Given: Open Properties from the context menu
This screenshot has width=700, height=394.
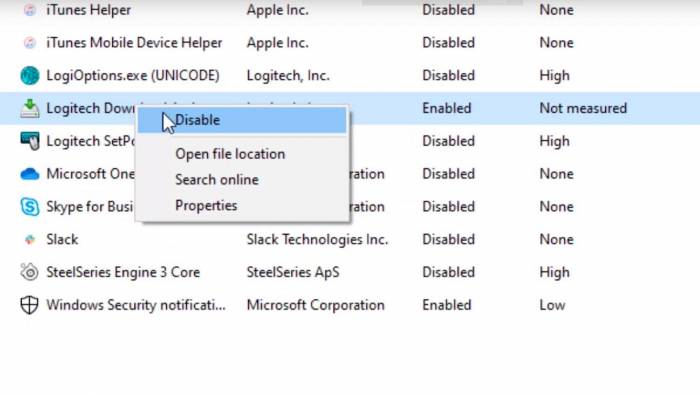Looking at the screenshot, I should pos(206,206).
